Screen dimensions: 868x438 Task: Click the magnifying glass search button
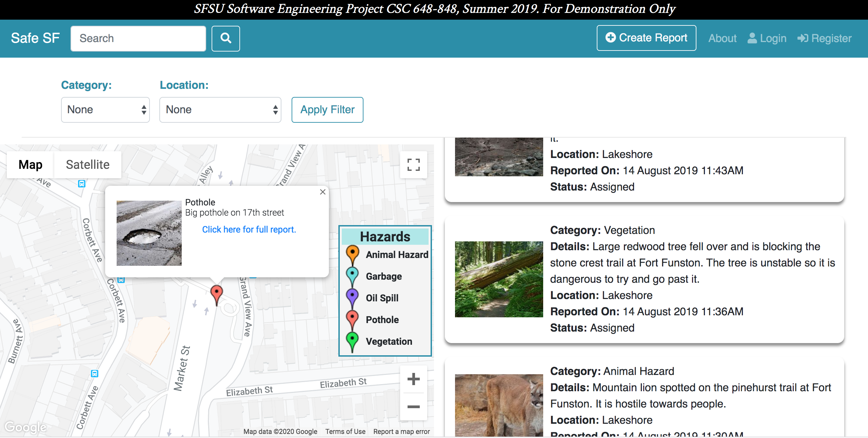(225, 38)
